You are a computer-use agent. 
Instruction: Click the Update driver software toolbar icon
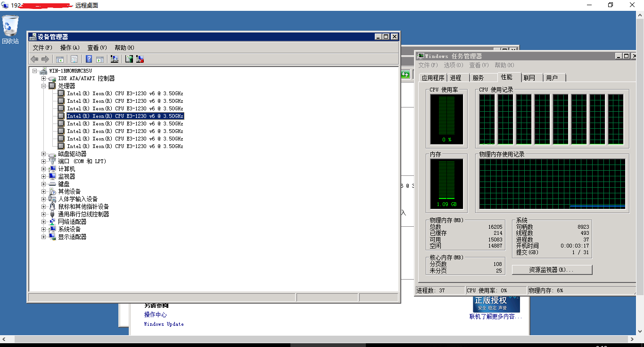[x=129, y=59]
